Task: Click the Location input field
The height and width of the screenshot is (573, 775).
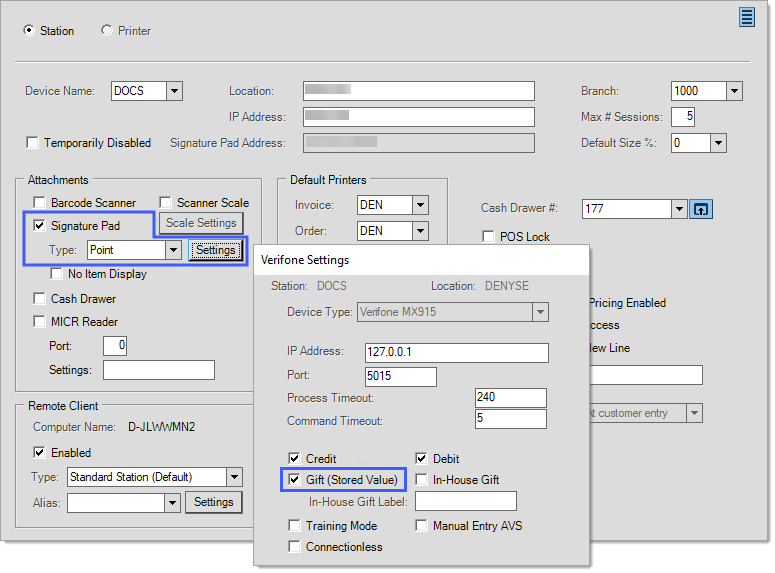Action: pos(419,91)
